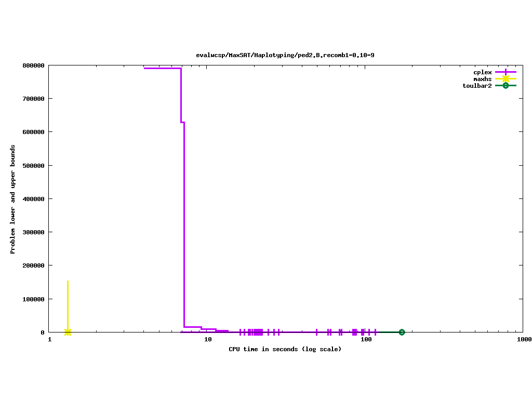This screenshot has height=399, width=532.
Task: Click the green toulbar2 circle data point
Action: 402,332
